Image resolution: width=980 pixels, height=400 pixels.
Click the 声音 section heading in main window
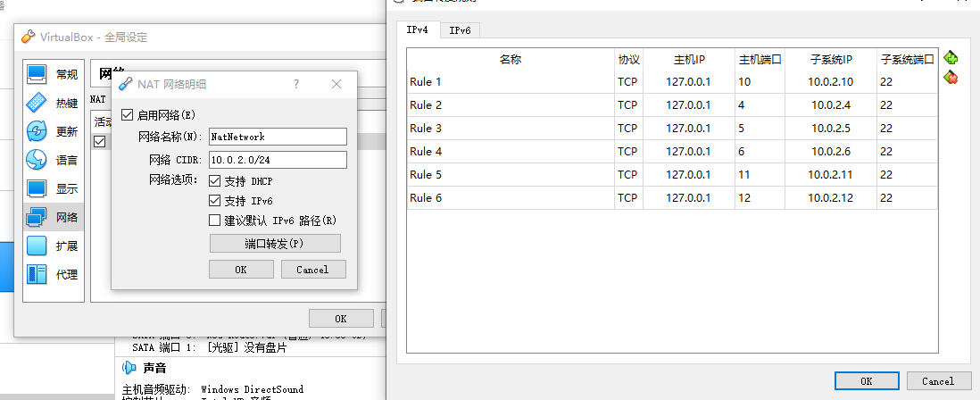pyautogui.click(x=154, y=368)
